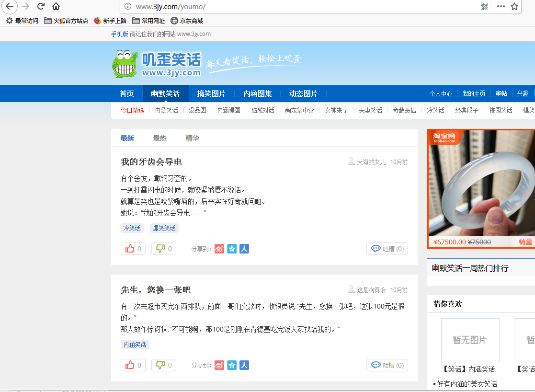Open 最常访问 bookmark item
Viewport: 535px width, 392px height.
[22, 21]
